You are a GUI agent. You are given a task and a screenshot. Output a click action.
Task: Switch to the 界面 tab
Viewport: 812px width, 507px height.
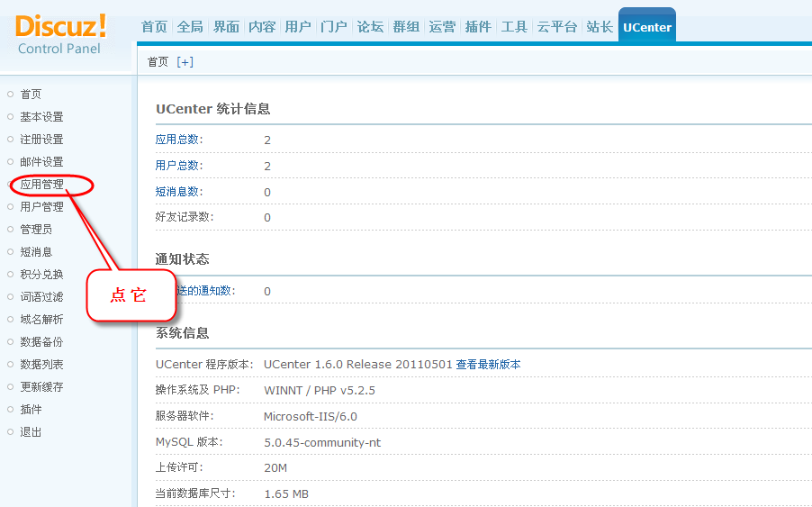click(226, 27)
